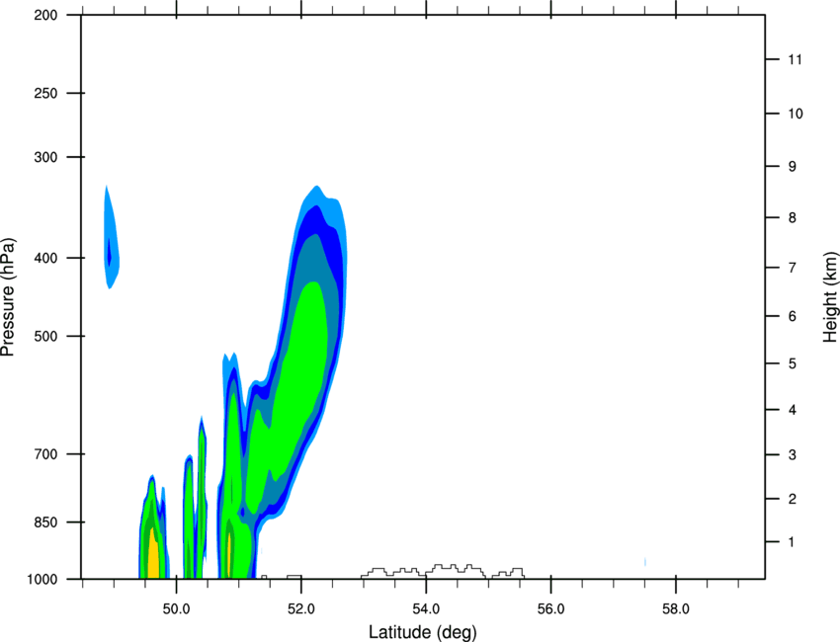Pick the 6 km height label

pos(793,316)
